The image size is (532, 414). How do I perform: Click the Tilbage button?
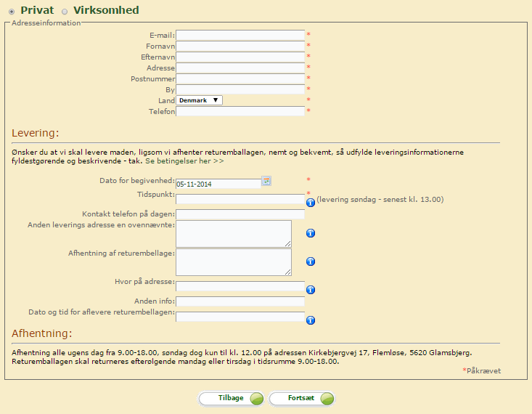[231, 398]
